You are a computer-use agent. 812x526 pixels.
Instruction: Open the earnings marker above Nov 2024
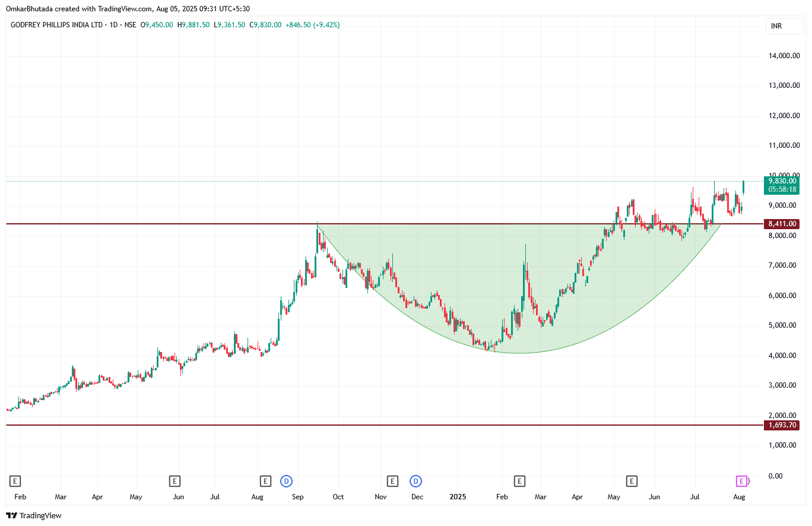point(392,481)
